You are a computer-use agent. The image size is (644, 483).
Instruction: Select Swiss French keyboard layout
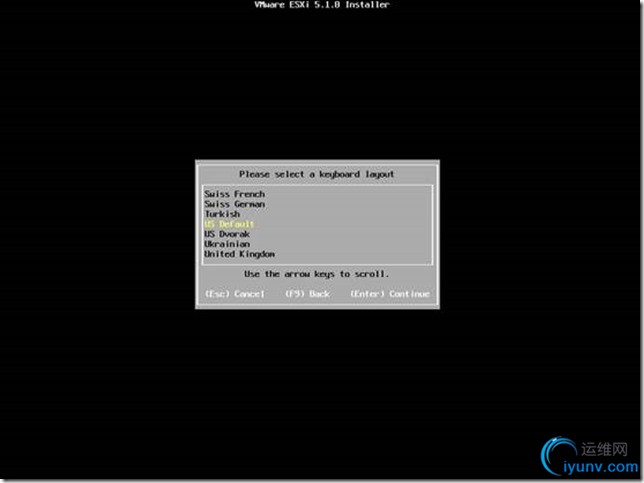[x=235, y=194]
